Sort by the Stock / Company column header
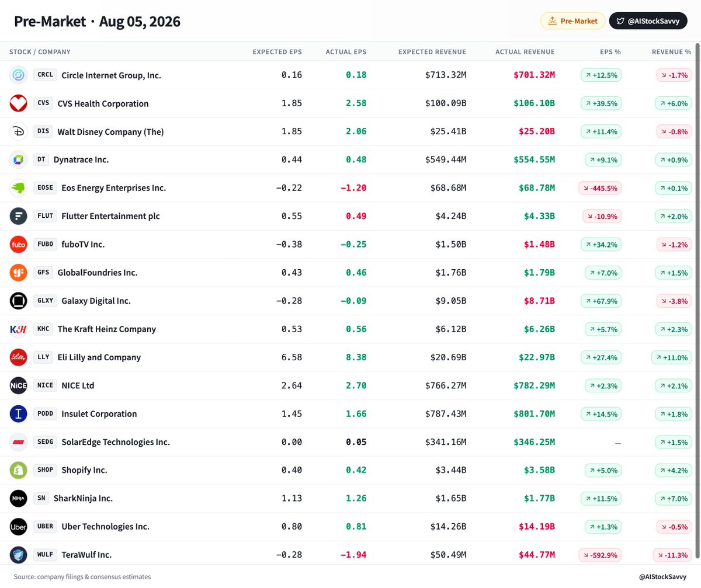The width and height of the screenshot is (701, 588). 40,52
